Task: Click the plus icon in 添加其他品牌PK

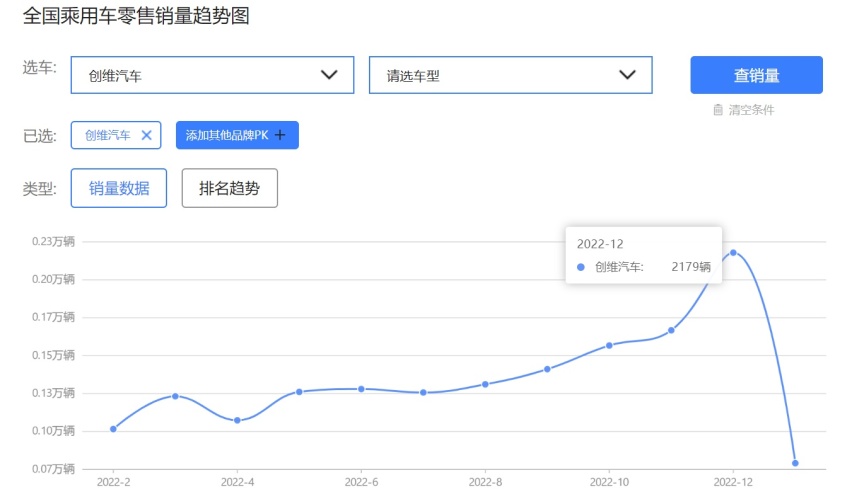Action: click(280, 135)
